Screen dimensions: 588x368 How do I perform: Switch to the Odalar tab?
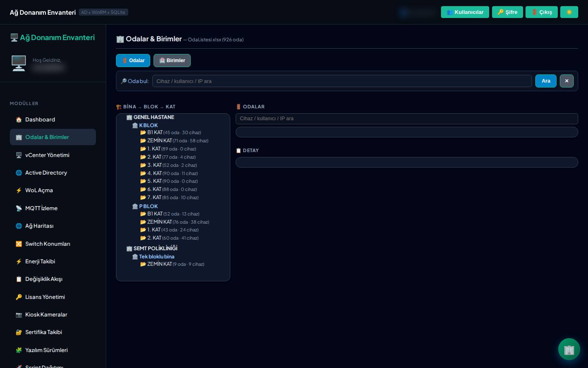pos(133,61)
